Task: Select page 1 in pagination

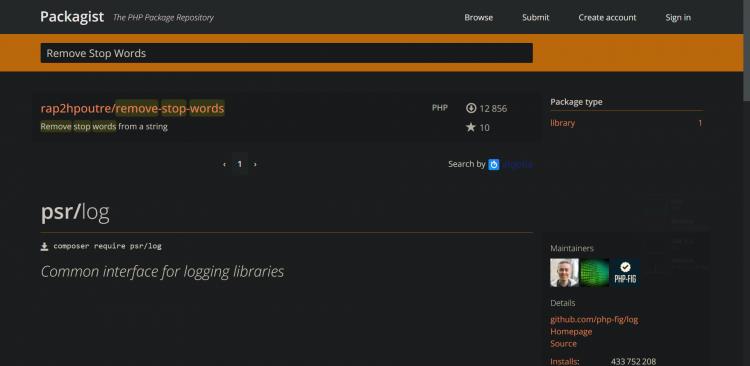Action: [240, 164]
